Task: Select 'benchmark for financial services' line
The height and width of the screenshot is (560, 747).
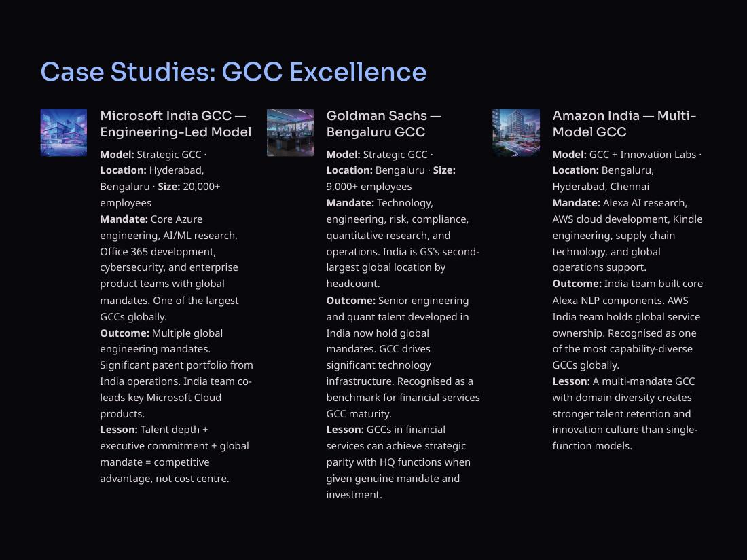Action: coord(403,398)
